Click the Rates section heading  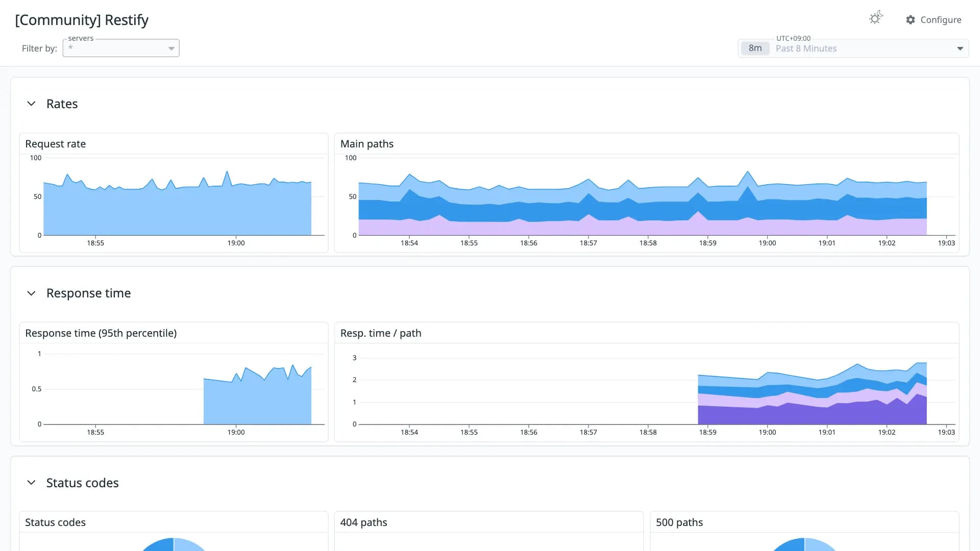tap(62, 104)
